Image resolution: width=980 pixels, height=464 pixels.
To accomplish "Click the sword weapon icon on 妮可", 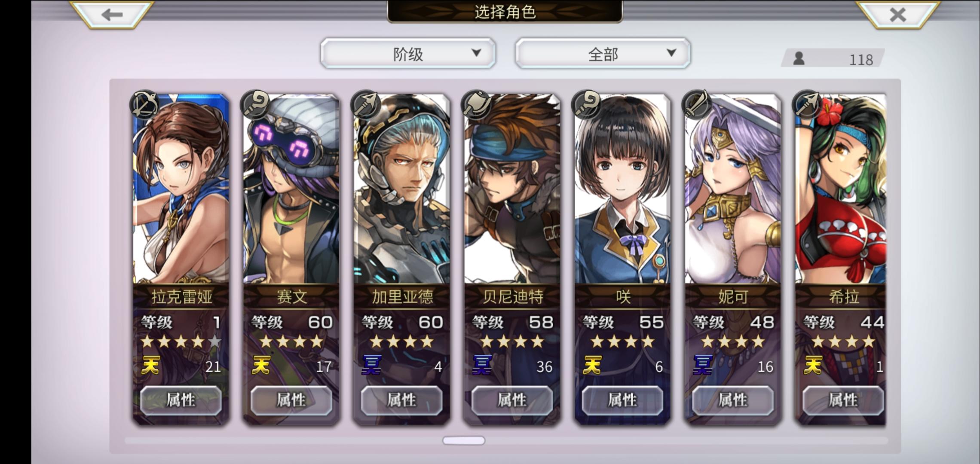I will coord(697,104).
